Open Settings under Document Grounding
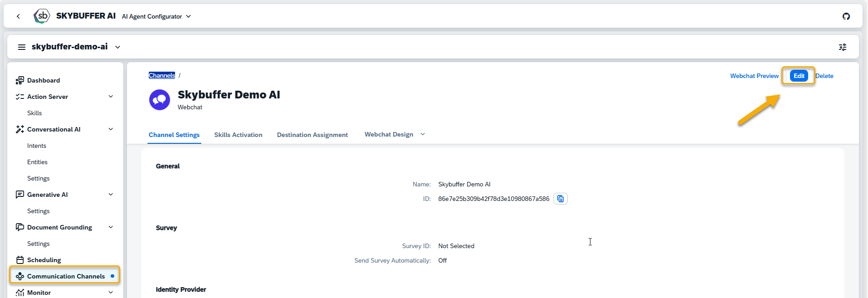The image size is (868, 298). pos(39,244)
